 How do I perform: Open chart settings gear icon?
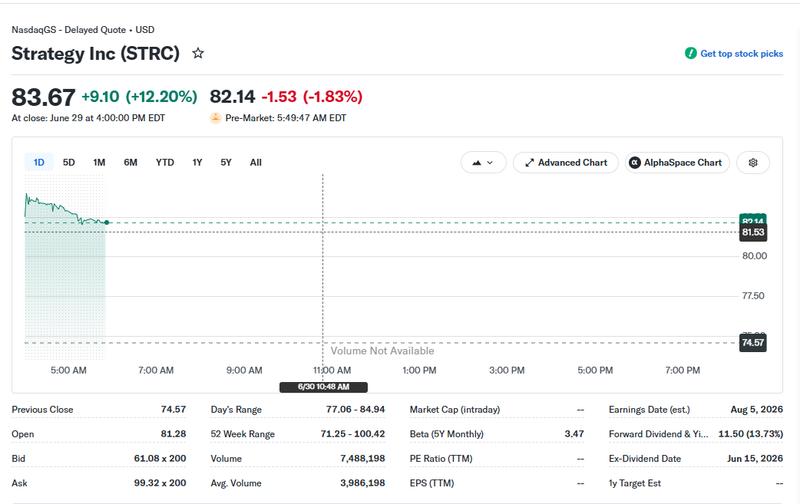753,163
